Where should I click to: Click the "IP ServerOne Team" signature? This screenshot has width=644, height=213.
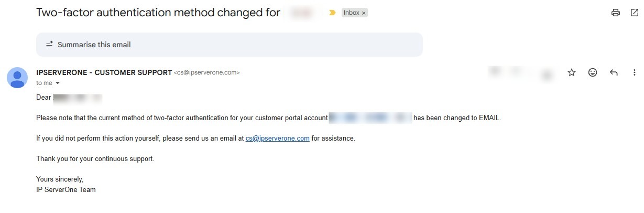(x=66, y=189)
